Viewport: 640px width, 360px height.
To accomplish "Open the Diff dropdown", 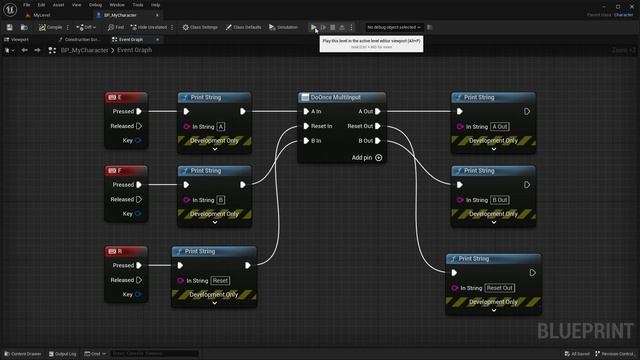I will 86,27.
